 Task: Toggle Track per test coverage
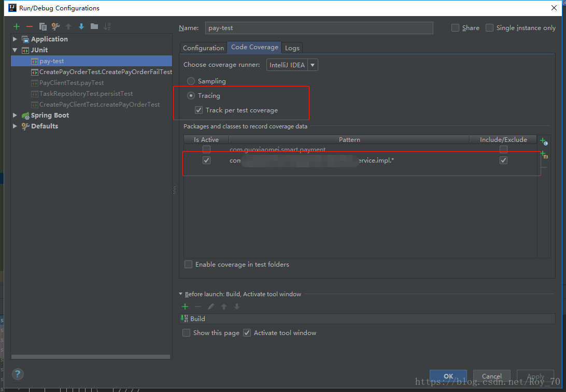click(x=199, y=110)
